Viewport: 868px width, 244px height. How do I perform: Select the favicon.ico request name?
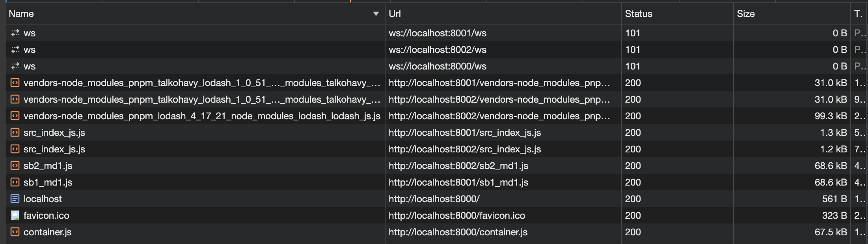[47, 216]
